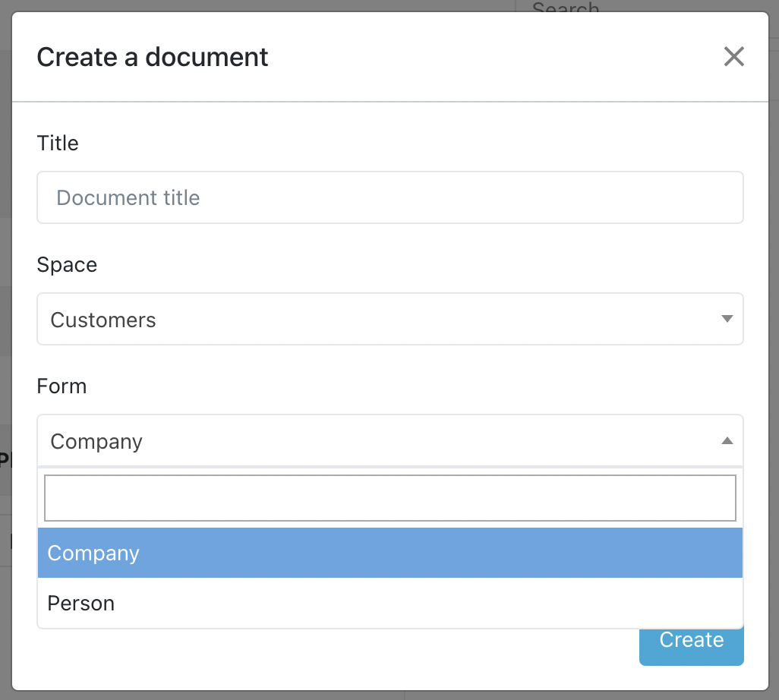Select the Company option in the list

click(x=389, y=553)
